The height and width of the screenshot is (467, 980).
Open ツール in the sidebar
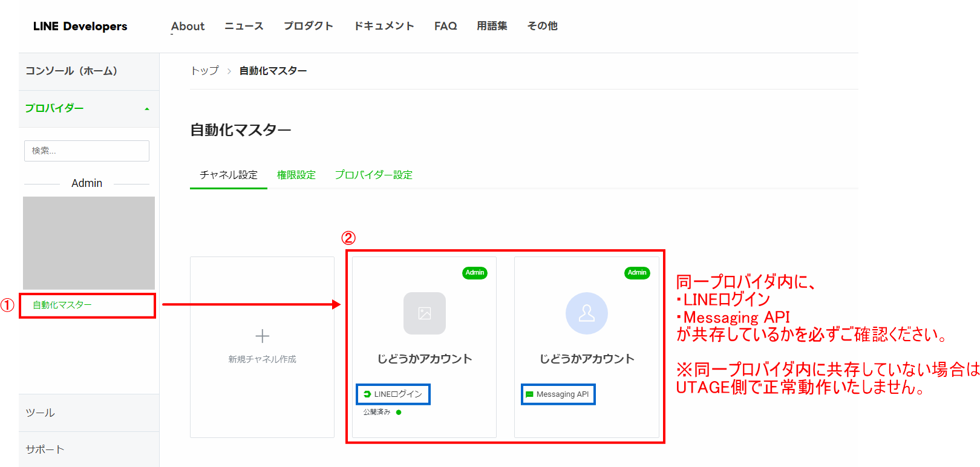[89, 413]
